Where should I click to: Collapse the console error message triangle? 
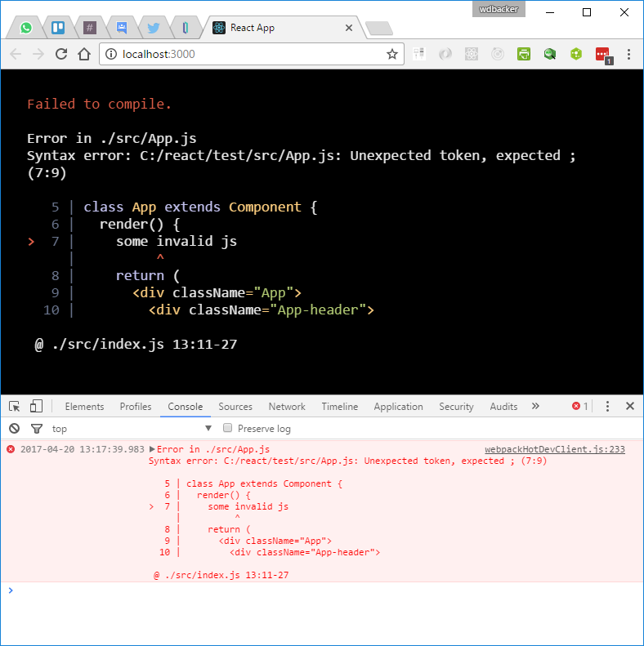pos(152,450)
